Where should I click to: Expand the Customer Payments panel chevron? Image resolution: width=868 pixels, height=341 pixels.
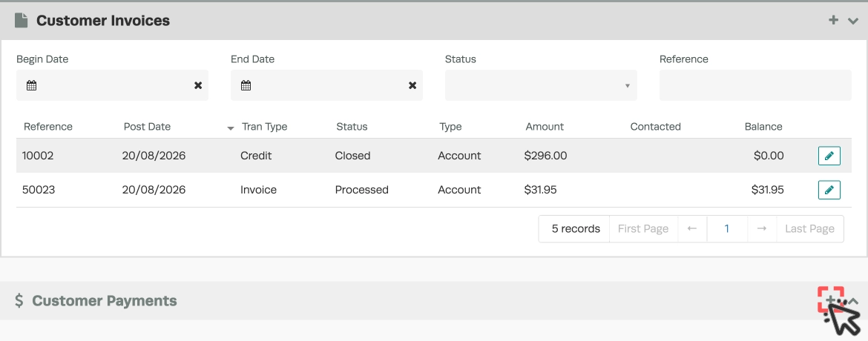point(854,301)
